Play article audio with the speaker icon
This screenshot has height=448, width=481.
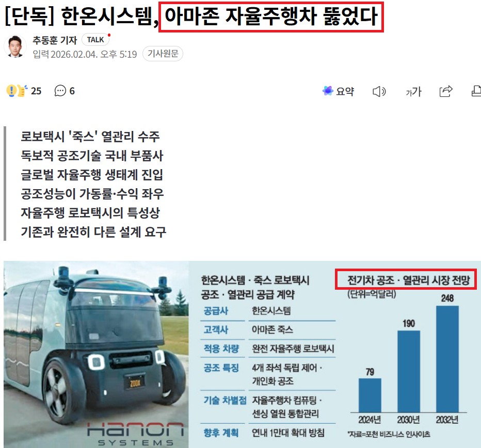pos(379,91)
